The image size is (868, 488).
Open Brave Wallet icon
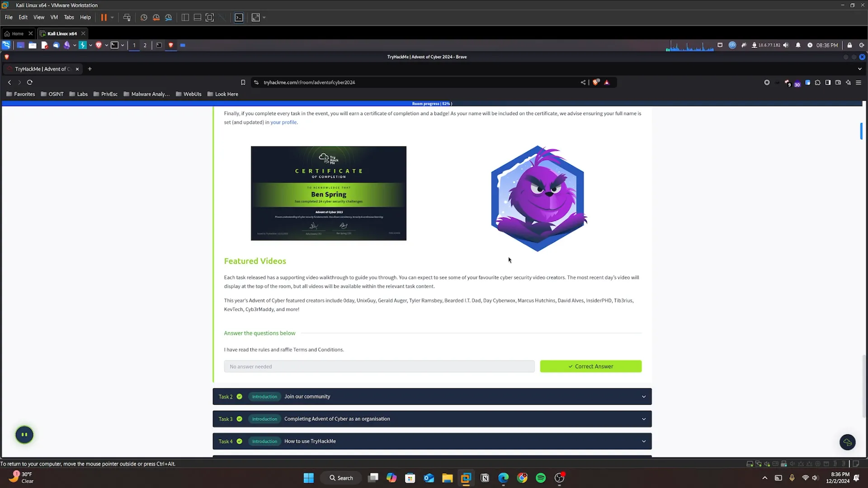838,83
